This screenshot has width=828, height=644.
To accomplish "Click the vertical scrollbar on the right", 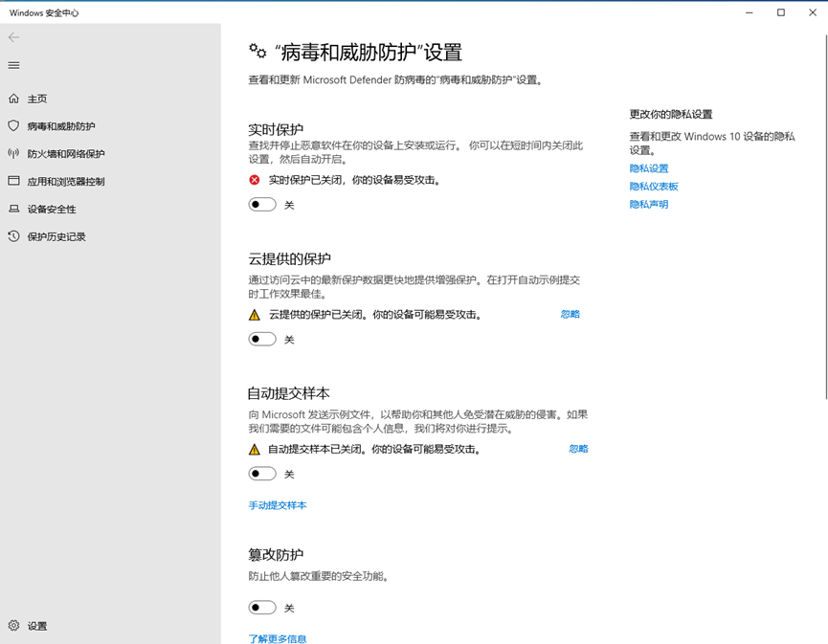I will [826, 216].
